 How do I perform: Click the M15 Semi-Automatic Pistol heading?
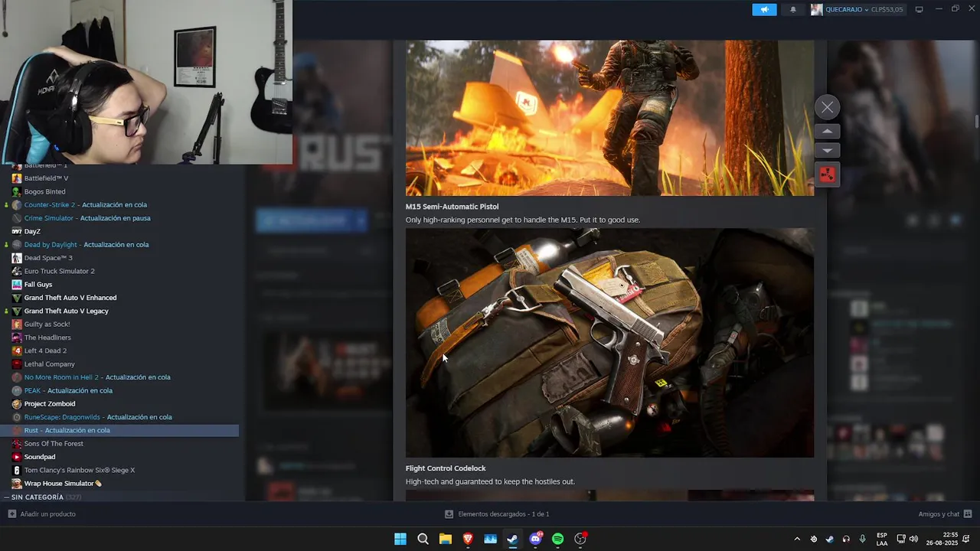(x=452, y=207)
